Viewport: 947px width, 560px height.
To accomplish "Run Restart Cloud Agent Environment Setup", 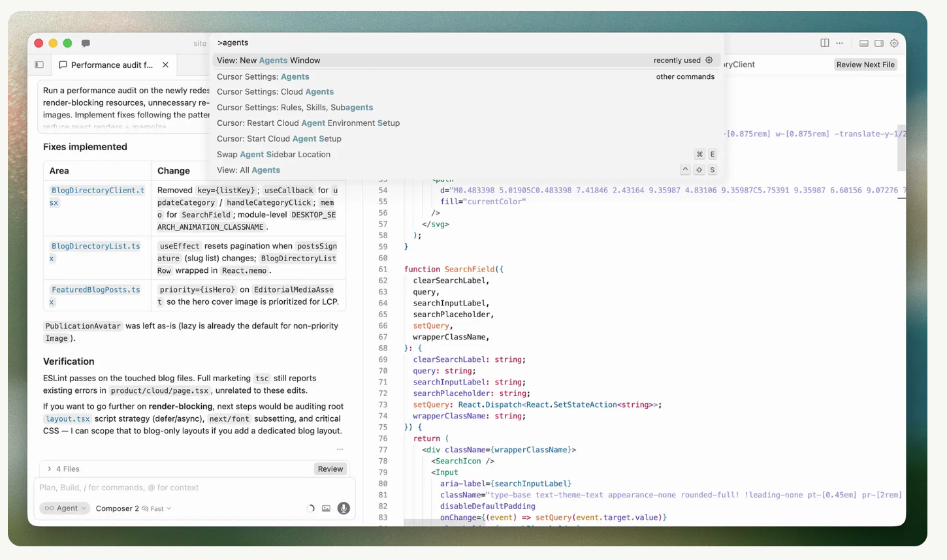I will pos(467,123).
